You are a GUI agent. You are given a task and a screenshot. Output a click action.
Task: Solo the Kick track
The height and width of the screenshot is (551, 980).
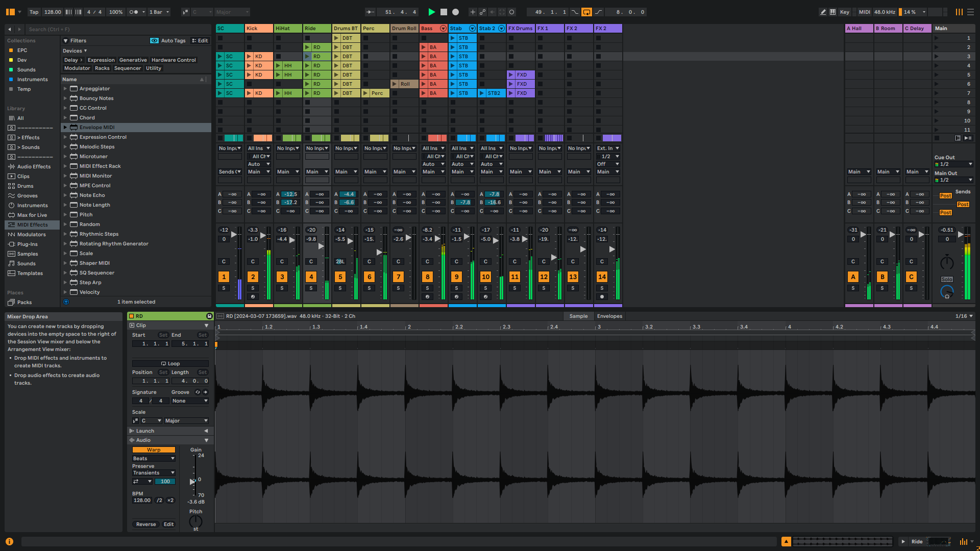[253, 288]
